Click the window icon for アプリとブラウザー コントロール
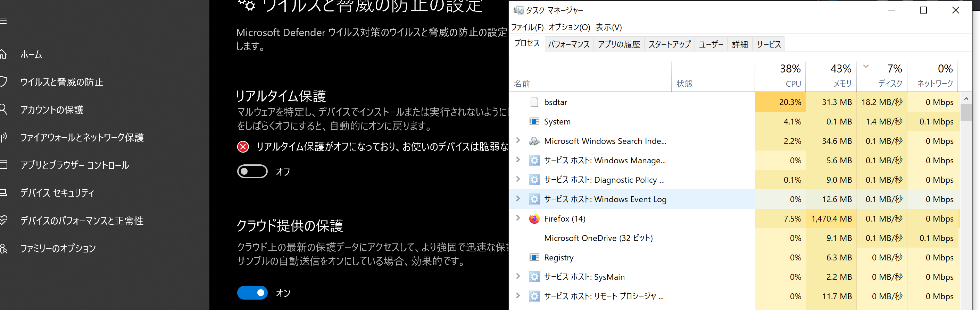This screenshot has height=310, width=980. coord(3,165)
